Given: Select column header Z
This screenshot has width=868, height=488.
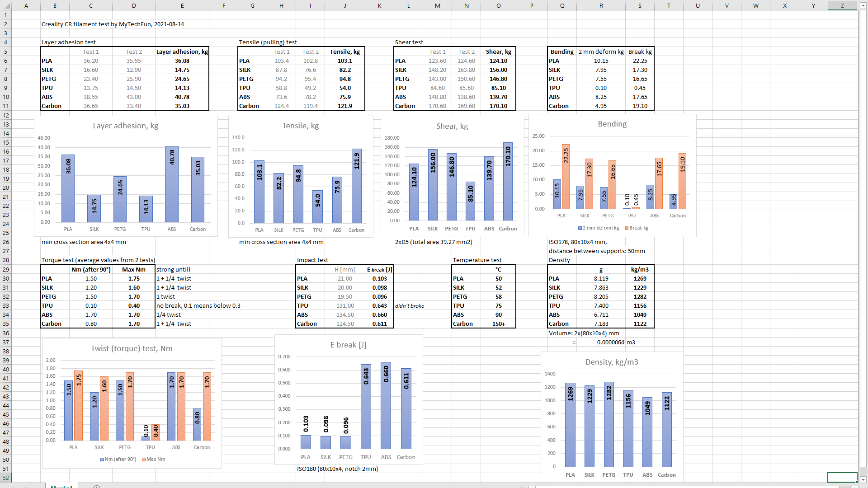Looking at the screenshot, I should point(842,5).
